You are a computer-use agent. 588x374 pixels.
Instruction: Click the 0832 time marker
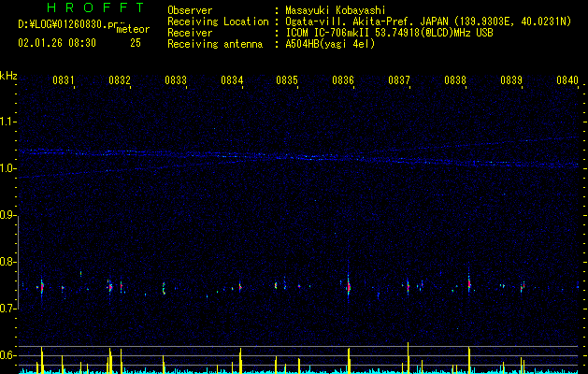120,79
